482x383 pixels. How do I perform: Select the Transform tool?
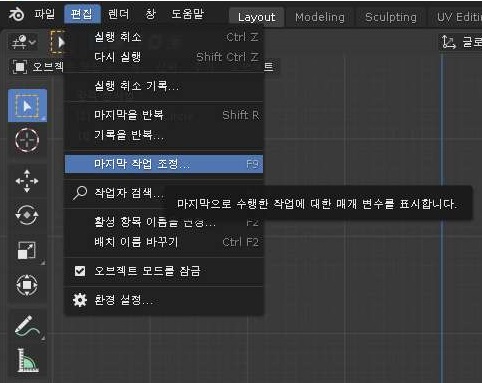click(x=27, y=285)
